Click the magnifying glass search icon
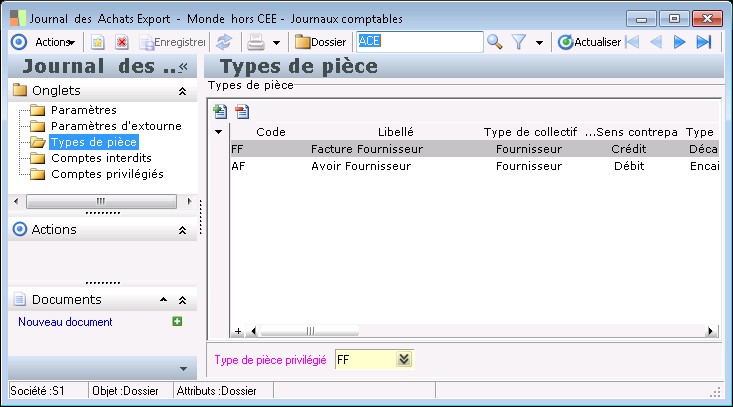The height and width of the screenshot is (407, 733). point(494,42)
